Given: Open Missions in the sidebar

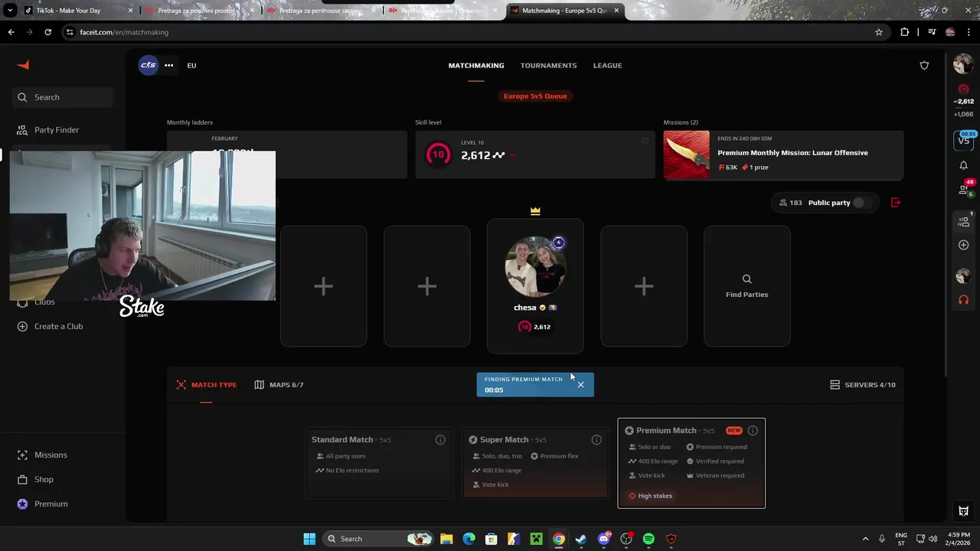Looking at the screenshot, I should coord(42,455).
